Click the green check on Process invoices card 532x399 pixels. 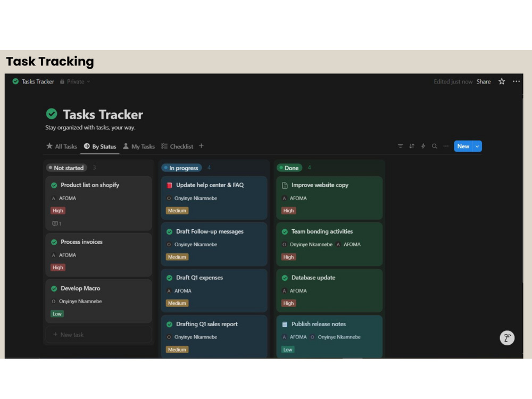54,242
